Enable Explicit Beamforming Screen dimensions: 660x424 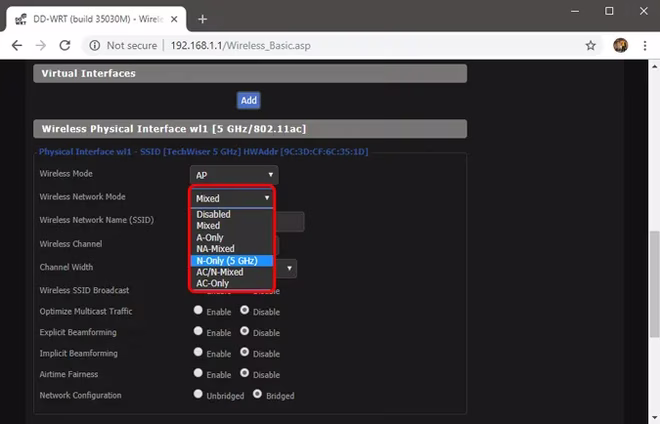point(198,331)
